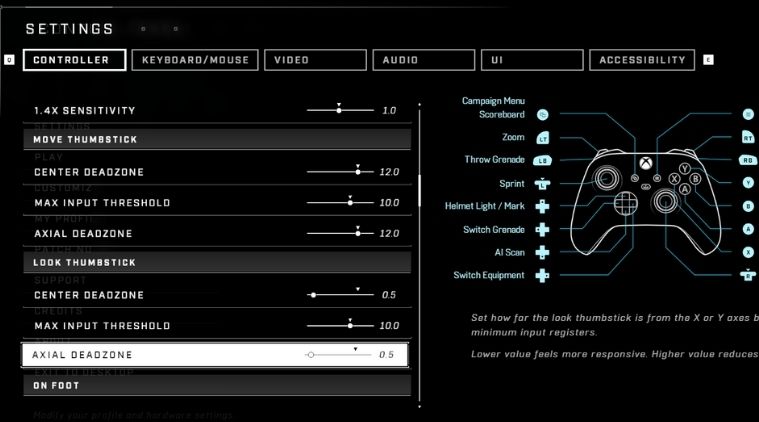The height and width of the screenshot is (422, 759).
Task: Select the D-pad icon for Switch Equipment
Action: point(542,275)
